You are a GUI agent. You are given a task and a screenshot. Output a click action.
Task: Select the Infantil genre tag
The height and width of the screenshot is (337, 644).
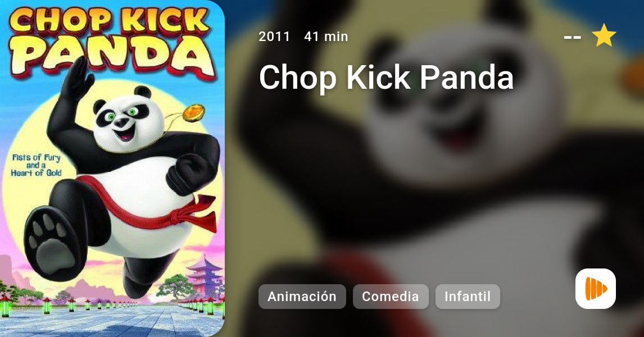[468, 297]
